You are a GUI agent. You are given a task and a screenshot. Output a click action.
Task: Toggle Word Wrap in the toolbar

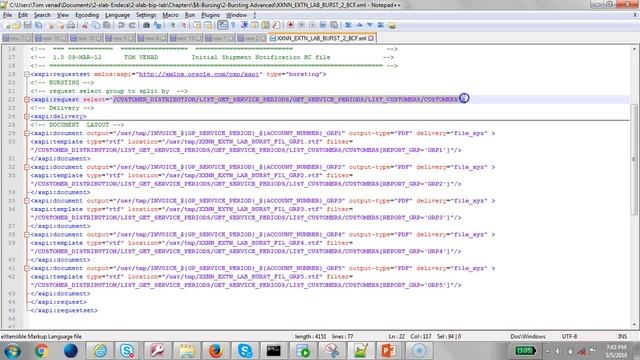[222, 25]
